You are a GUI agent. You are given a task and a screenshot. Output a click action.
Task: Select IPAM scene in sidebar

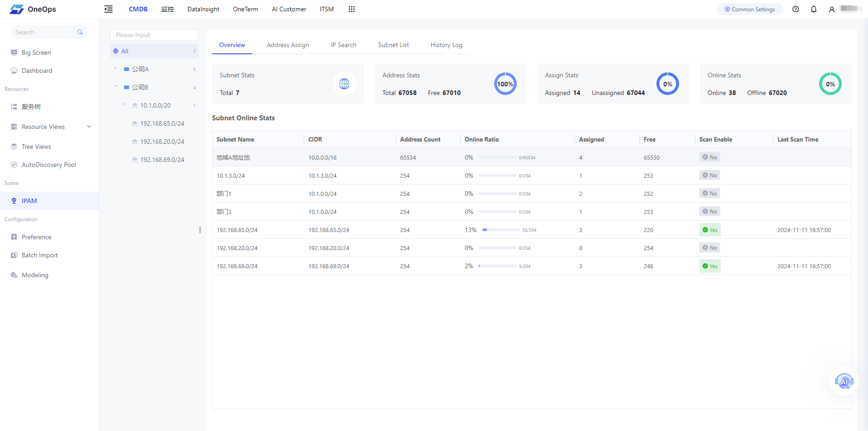(49, 201)
